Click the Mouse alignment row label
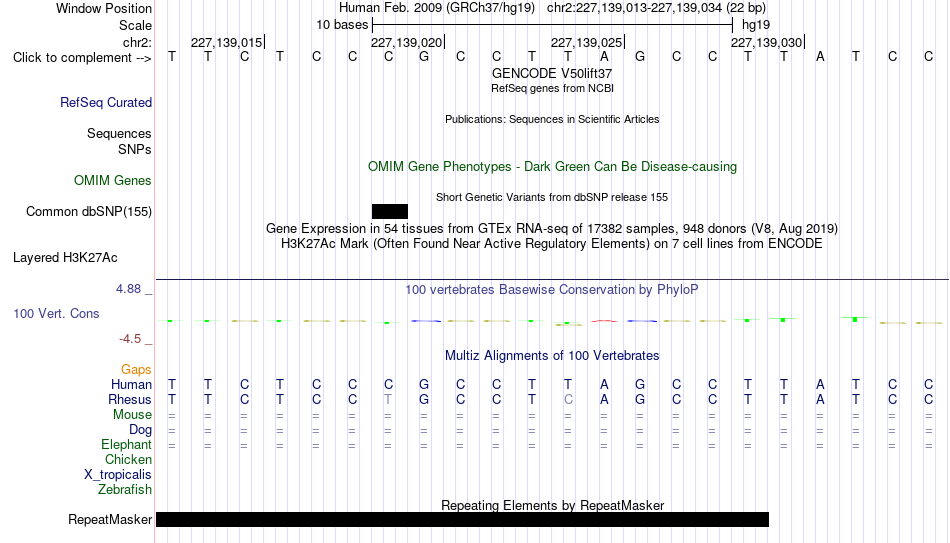Image resolution: width=950 pixels, height=543 pixels. (132, 415)
